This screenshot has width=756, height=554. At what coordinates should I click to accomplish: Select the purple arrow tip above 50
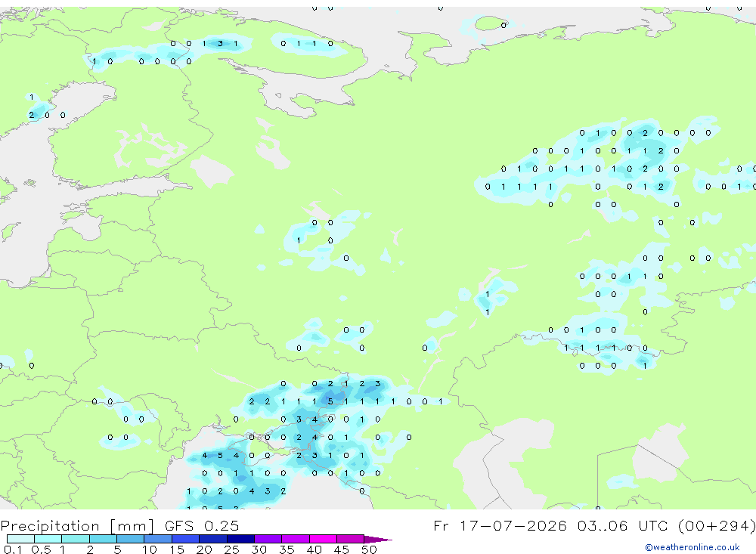[378, 540]
